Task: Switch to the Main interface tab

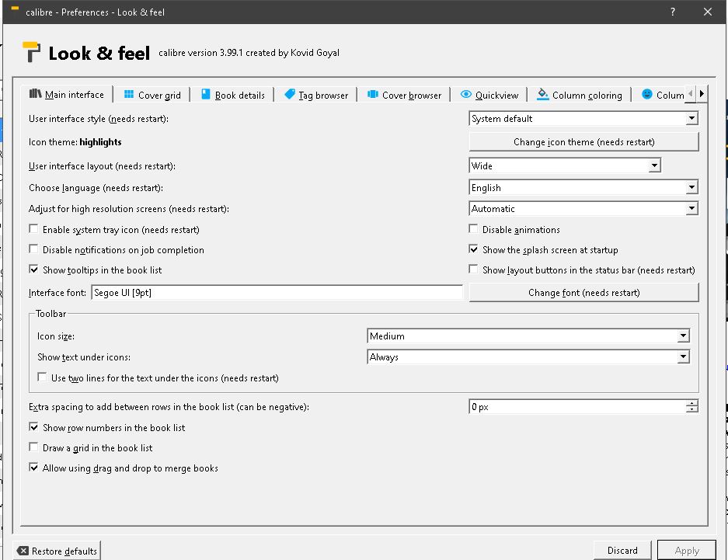Action: pyautogui.click(x=67, y=95)
